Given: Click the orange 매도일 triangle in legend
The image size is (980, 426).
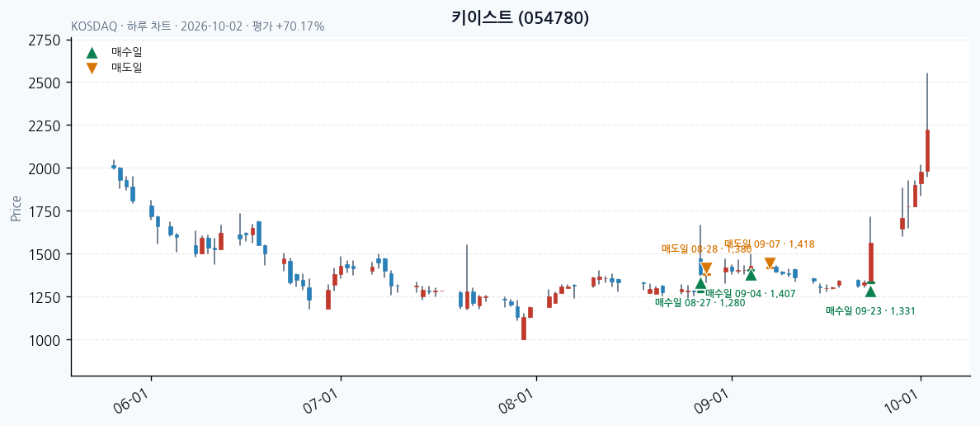Looking at the screenshot, I should pos(92,69).
